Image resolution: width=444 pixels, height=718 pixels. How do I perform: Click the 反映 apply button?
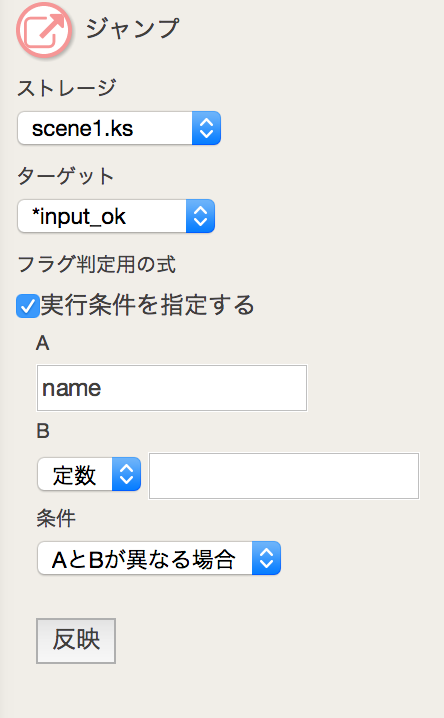click(x=76, y=641)
